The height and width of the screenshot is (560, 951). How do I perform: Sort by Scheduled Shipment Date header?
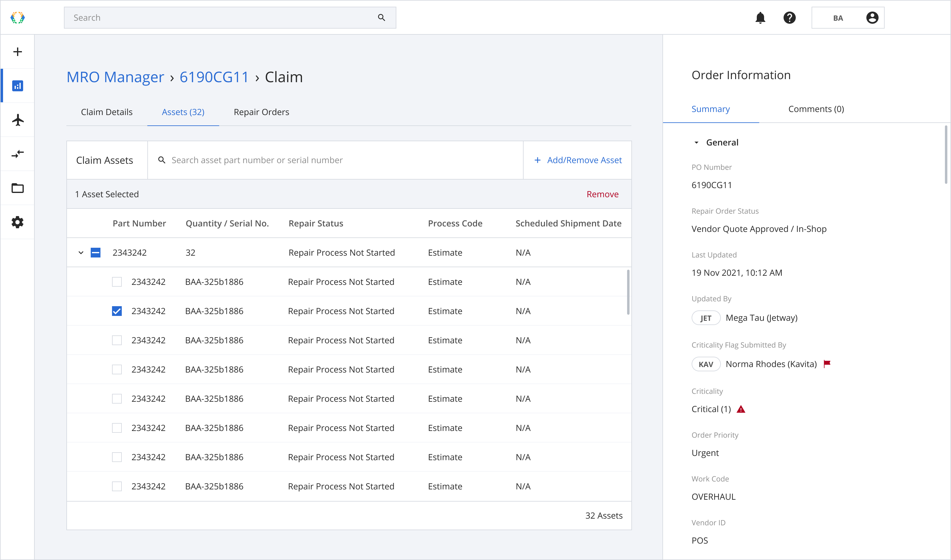pyautogui.click(x=568, y=223)
